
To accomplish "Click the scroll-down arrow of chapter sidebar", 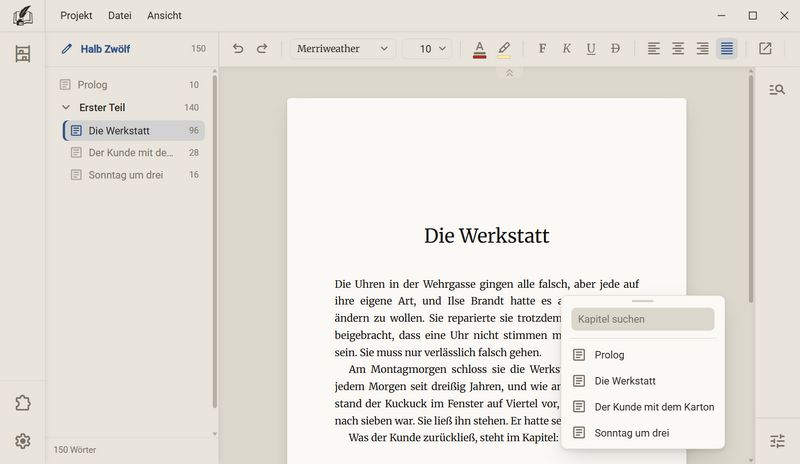I will click(x=215, y=434).
